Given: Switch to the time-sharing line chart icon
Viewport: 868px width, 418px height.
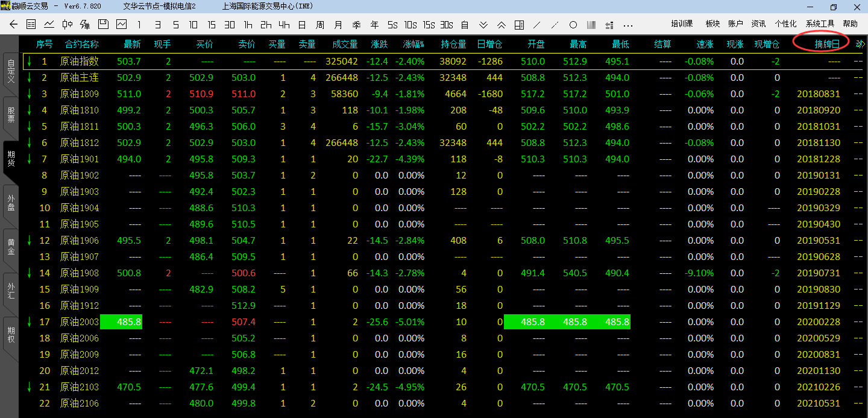Looking at the screenshot, I should [49, 25].
